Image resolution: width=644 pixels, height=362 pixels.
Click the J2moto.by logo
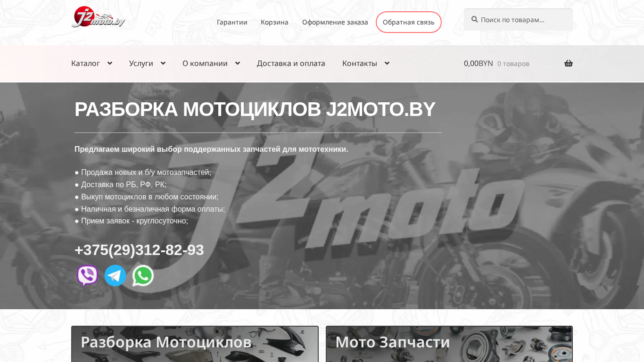pyautogui.click(x=99, y=17)
